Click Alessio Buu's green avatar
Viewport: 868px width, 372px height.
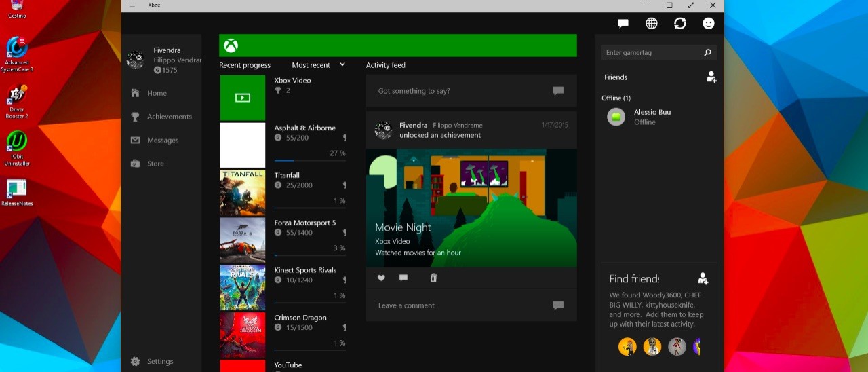click(616, 117)
